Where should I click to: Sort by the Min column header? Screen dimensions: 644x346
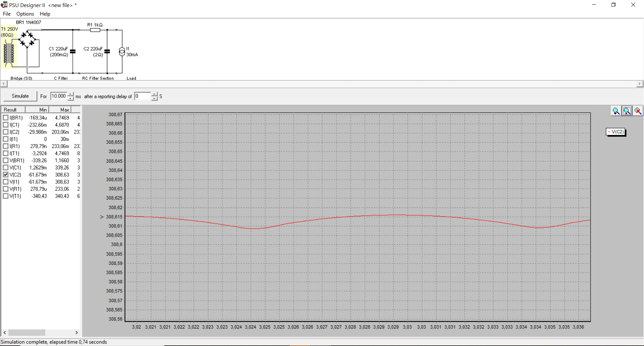click(x=37, y=110)
